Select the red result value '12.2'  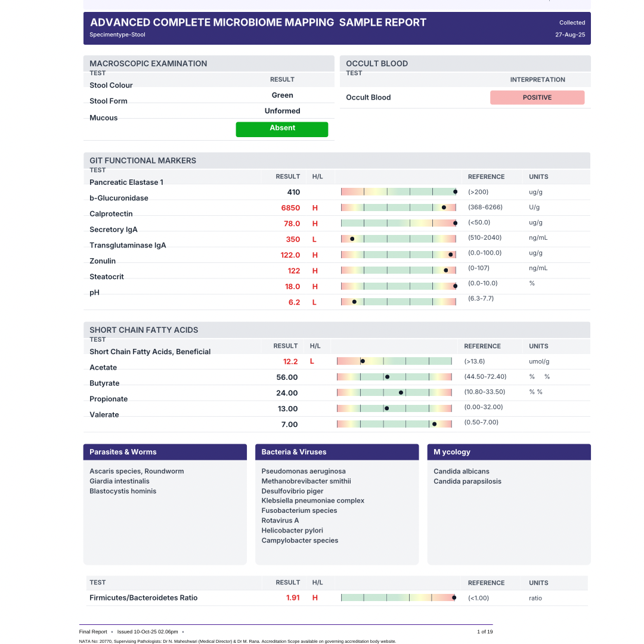pyautogui.click(x=290, y=361)
